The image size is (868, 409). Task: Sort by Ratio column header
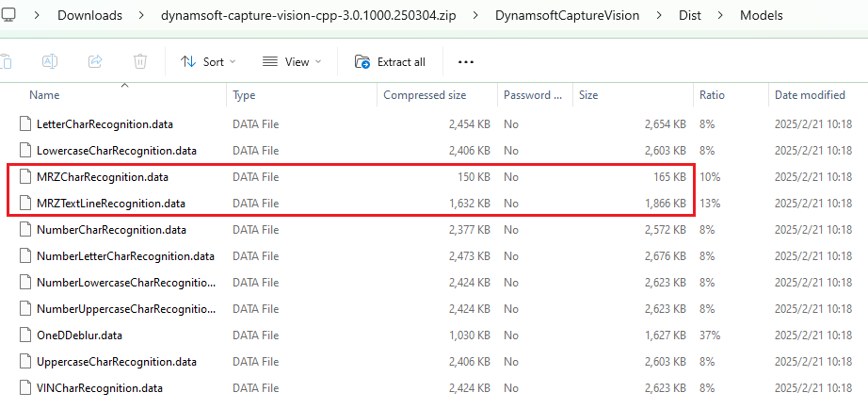[712, 95]
